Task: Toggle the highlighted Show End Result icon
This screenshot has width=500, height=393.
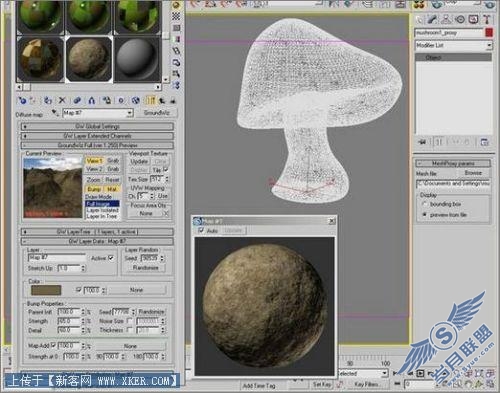Action: pyautogui.click(x=150, y=100)
